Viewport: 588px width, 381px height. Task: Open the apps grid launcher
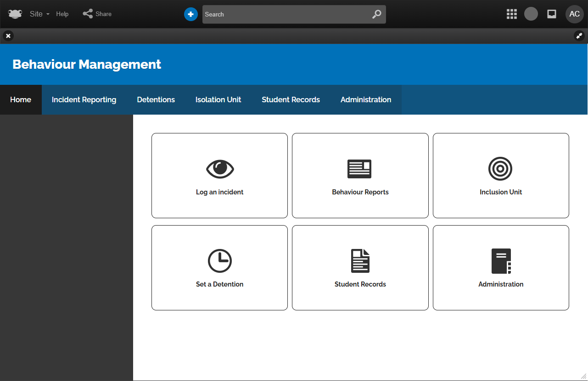tap(512, 14)
